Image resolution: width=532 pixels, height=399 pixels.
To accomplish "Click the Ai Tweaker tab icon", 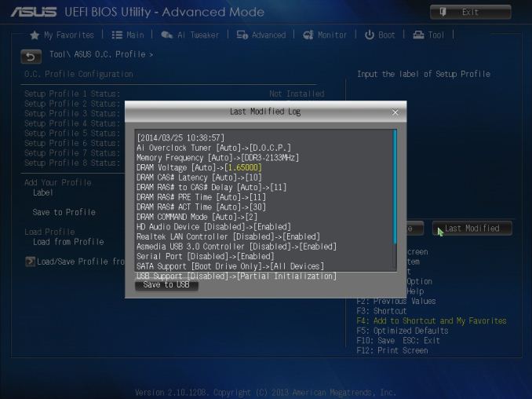I will tap(166, 35).
